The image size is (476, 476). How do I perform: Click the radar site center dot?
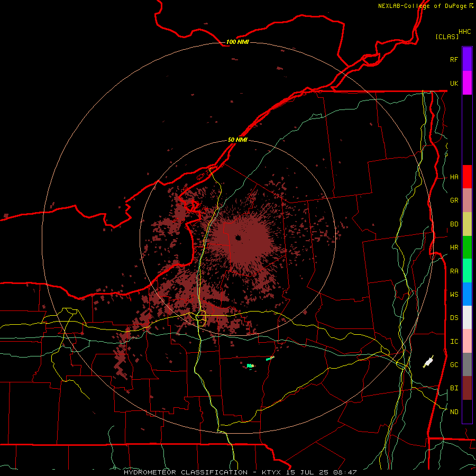238,237
